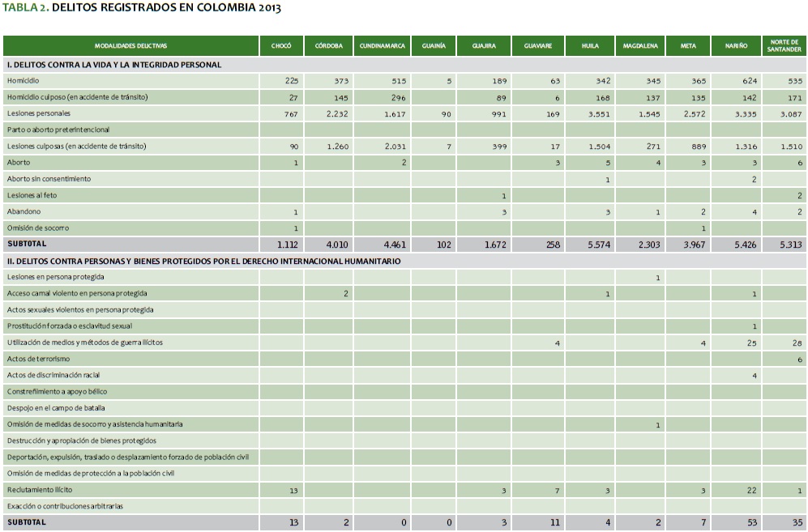Click Nariño second subtotal value 53
The image size is (808, 532).
[750, 523]
